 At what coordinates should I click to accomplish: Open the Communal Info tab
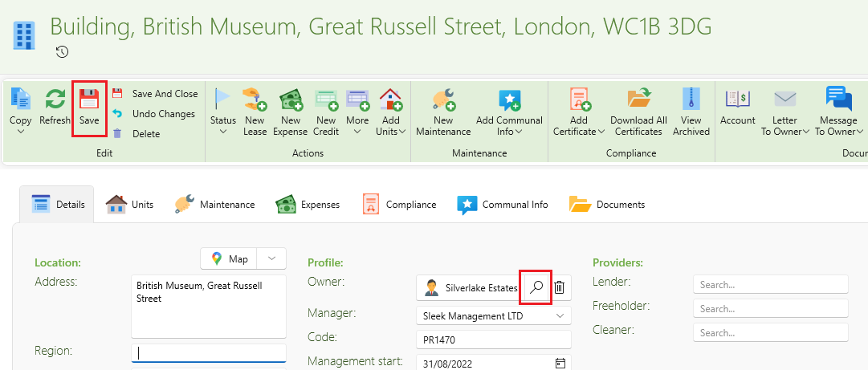click(x=503, y=204)
